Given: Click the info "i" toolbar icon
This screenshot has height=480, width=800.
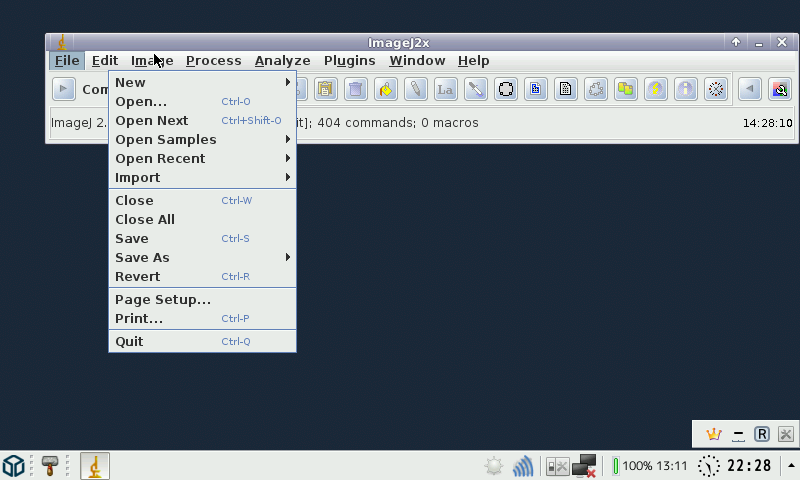Looking at the screenshot, I should [686, 89].
